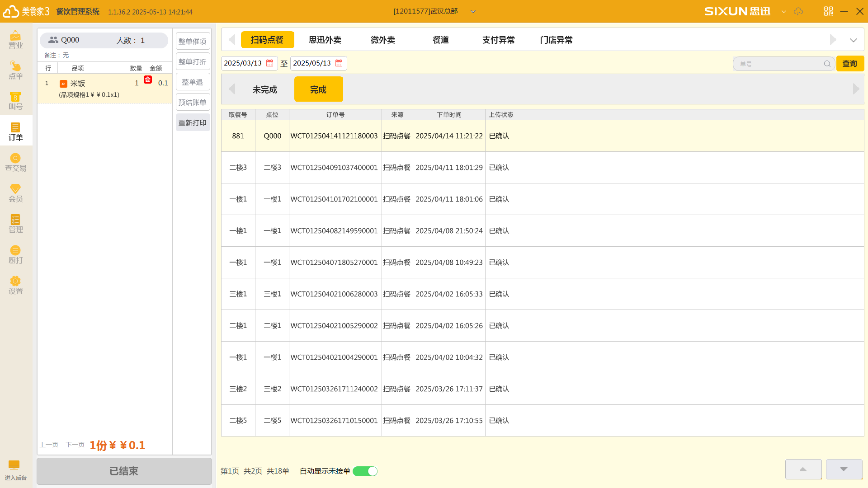This screenshot has width=868, height=488.
Task: Open the 营业 sidebar section
Action: (x=16, y=39)
